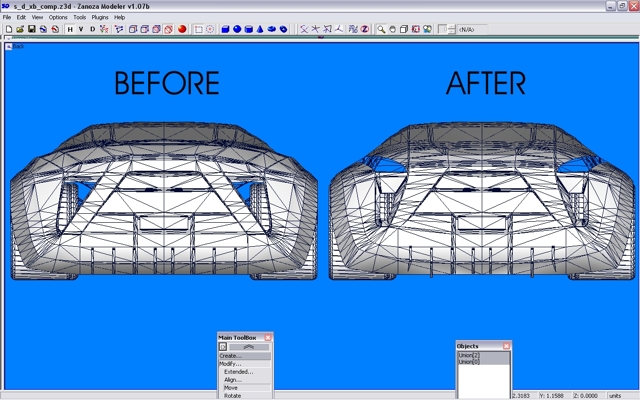
Task: Select the blue cube primitive icon
Action: click(x=224, y=29)
